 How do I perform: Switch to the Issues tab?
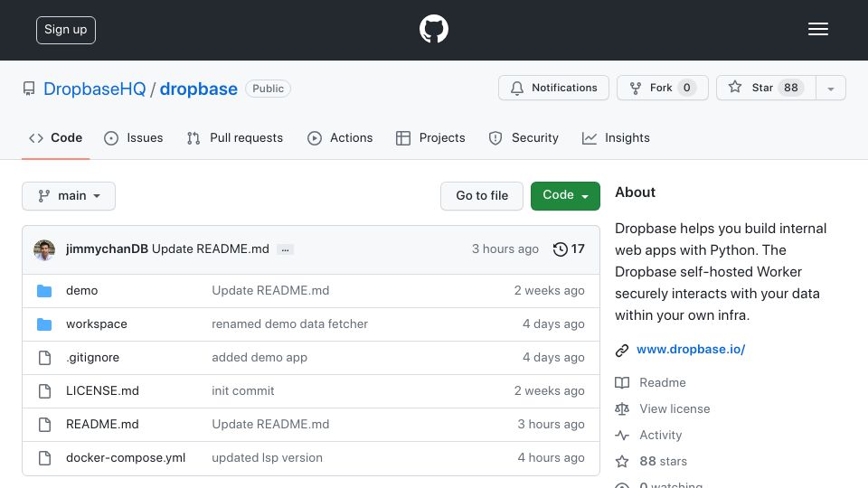point(134,137)
